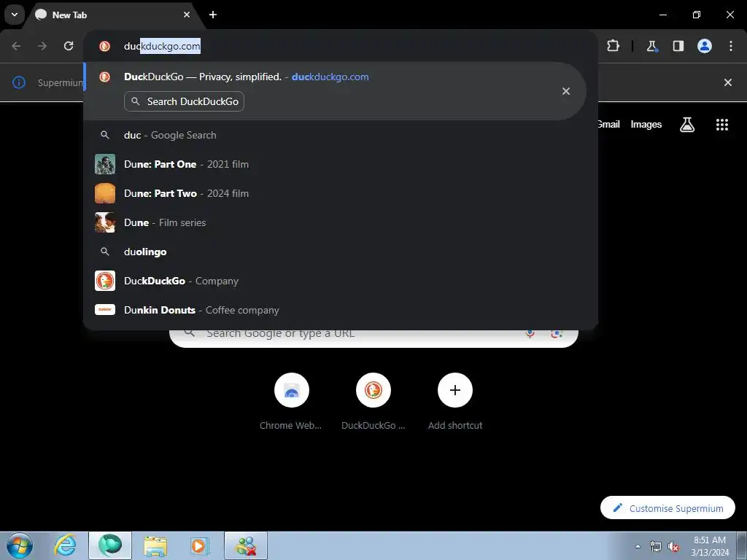Show hidden system tray icons
The height and width of the screenshot is (560, 747).
click(638, 546)
